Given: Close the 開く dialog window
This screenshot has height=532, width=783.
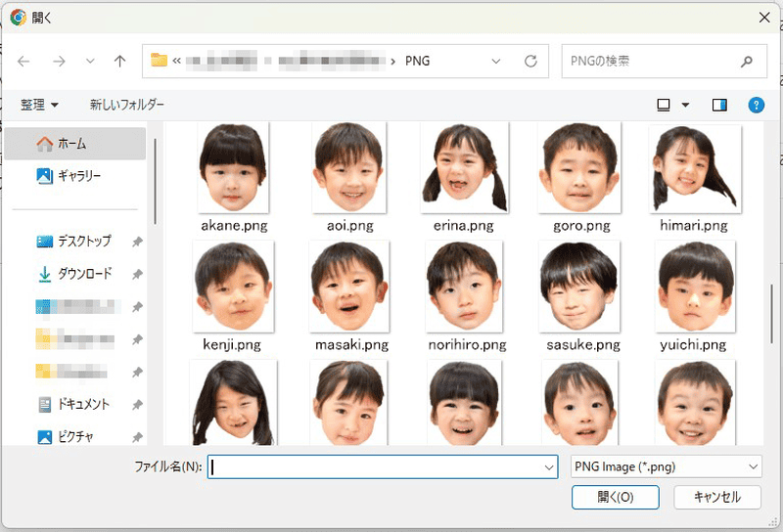Looking at the screenshot, I should [x=764, y=18].
